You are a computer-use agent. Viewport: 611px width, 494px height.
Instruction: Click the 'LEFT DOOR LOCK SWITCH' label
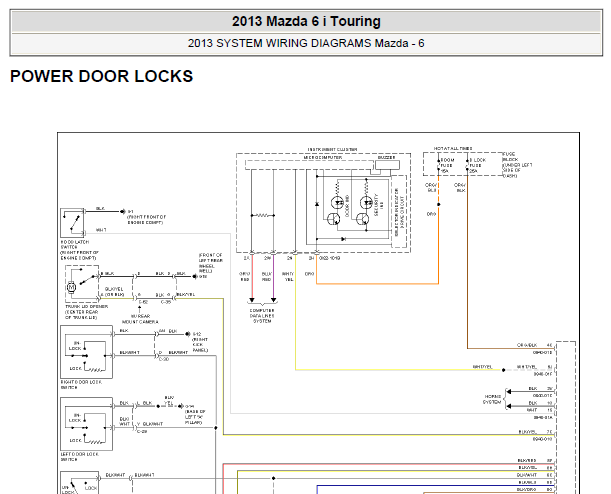click(x=79, y=457)
